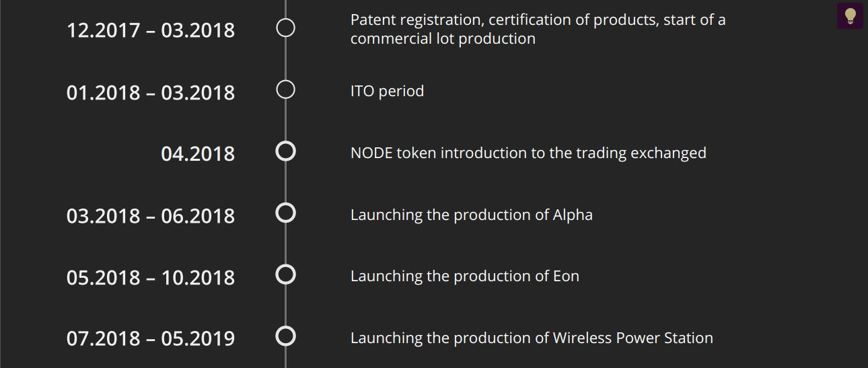This screenshot has height=368, width=868.
Task: Click the 'ITO period' text
Action: 388,91
